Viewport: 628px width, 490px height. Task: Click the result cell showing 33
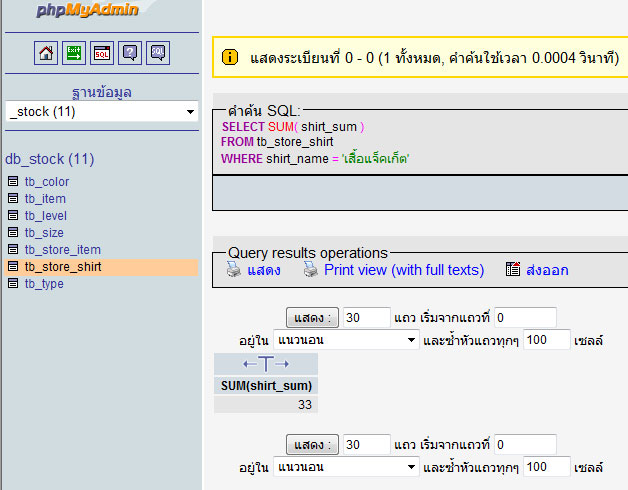coord(266,405)
